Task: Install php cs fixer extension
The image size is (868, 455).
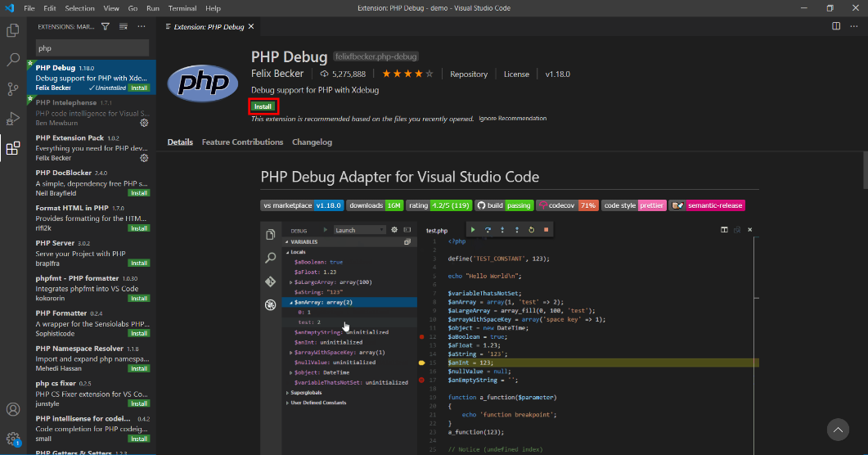Action: [139, 403]
